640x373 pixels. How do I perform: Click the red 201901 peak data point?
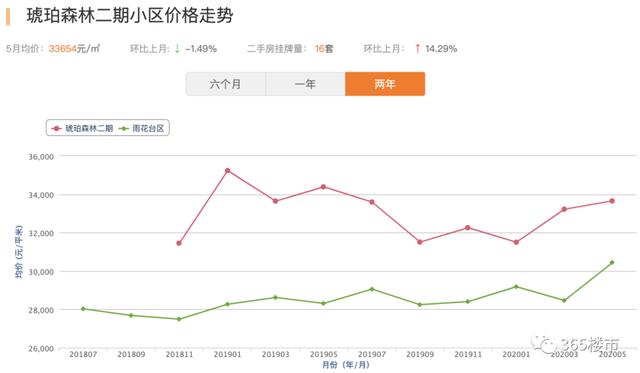(227, 171)
